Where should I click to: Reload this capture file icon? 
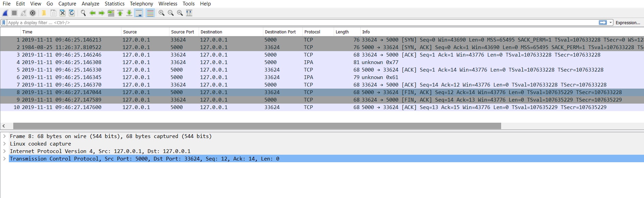(72, 13)
